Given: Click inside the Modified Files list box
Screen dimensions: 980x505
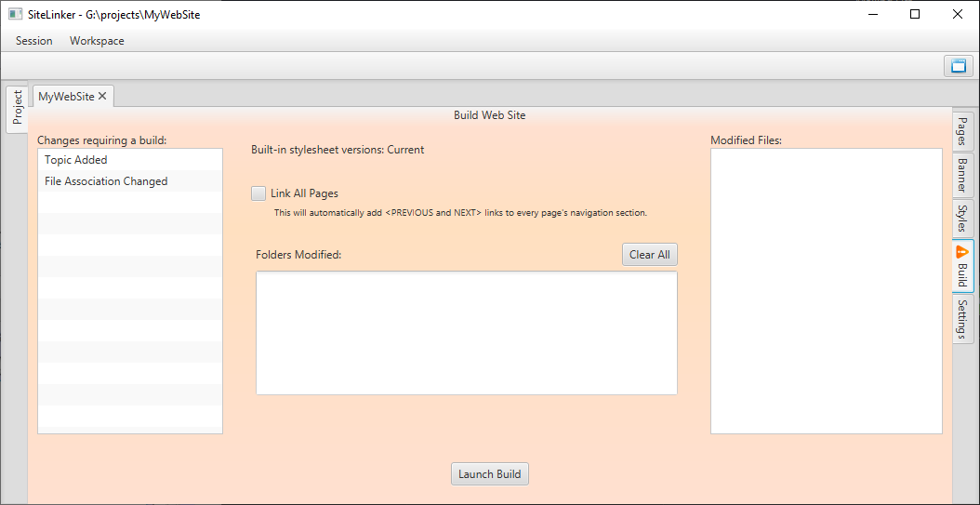Looking at the screenshot, I should click(x=826, y=290).
